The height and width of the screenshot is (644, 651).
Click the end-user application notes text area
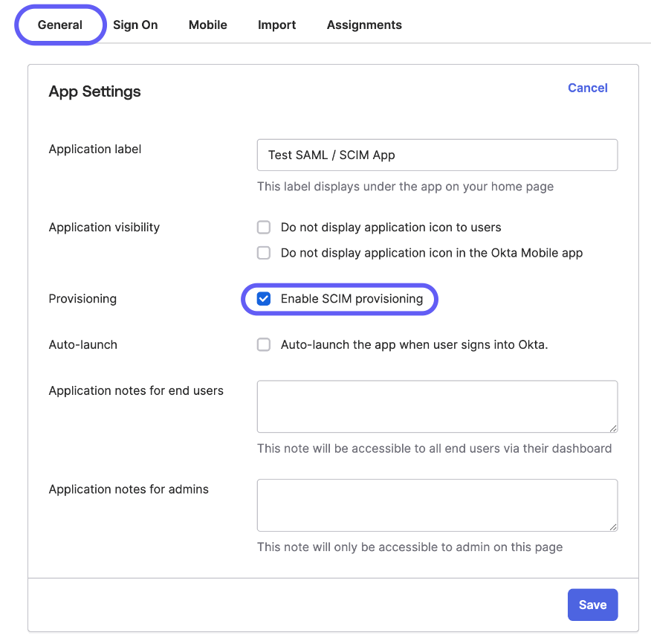tap(437, 406)
